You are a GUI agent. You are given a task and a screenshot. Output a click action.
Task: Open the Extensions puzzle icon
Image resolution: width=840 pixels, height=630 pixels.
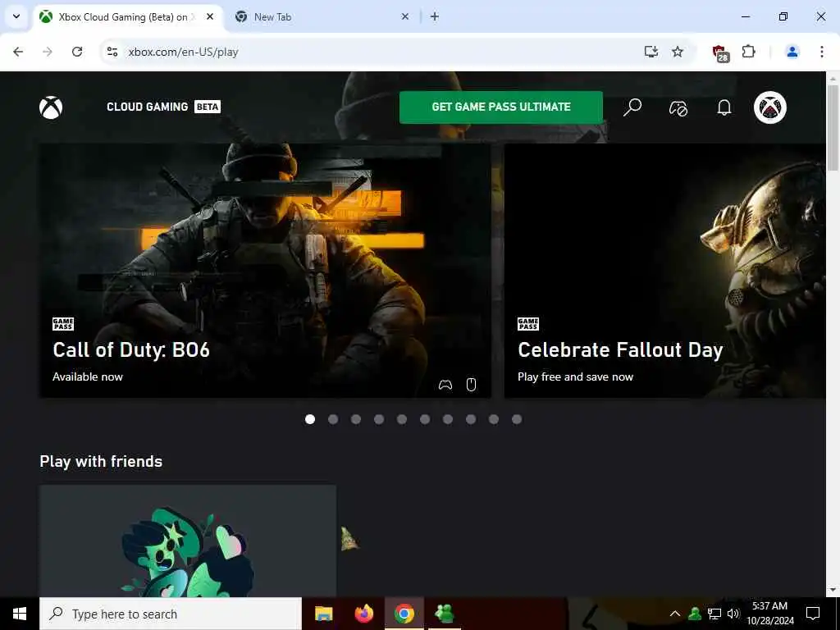(748, 52)
